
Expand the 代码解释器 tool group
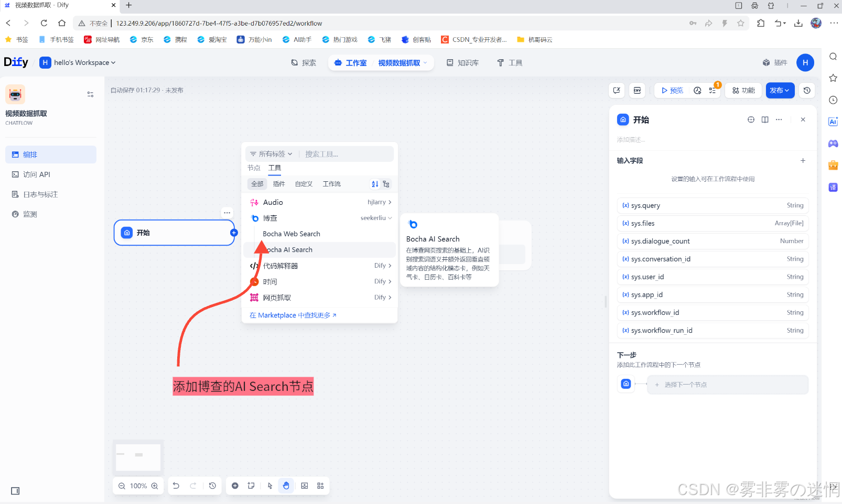pos(321,266)
